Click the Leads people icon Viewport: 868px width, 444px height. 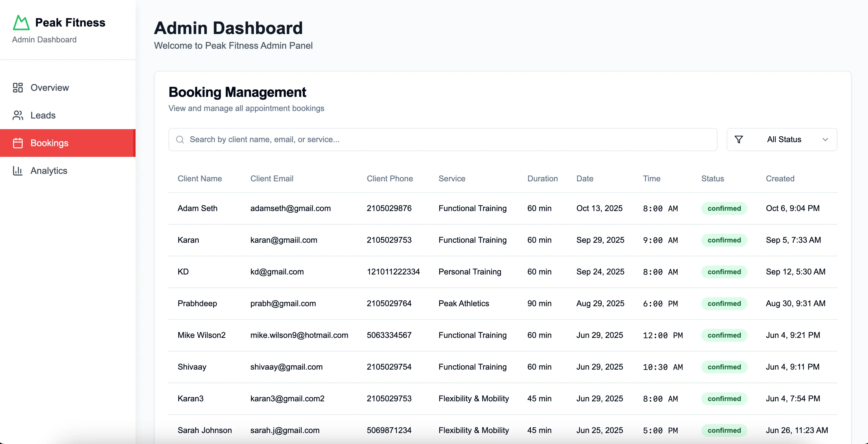coord(18,115)
